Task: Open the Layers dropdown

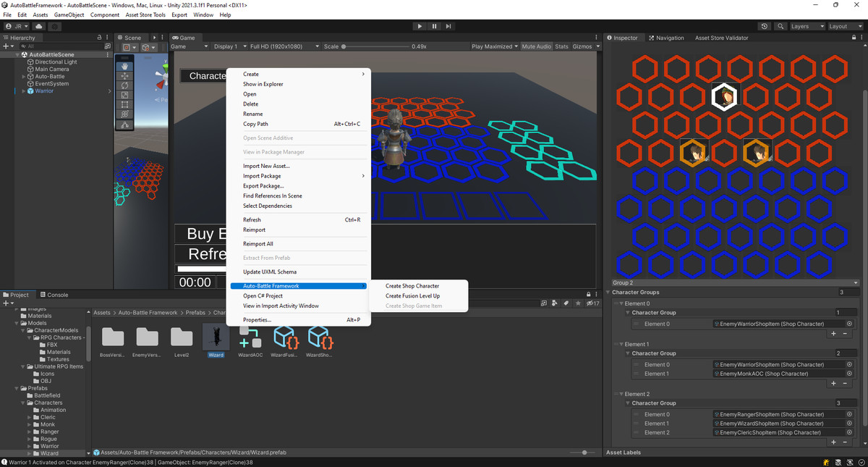Action: 807,26
